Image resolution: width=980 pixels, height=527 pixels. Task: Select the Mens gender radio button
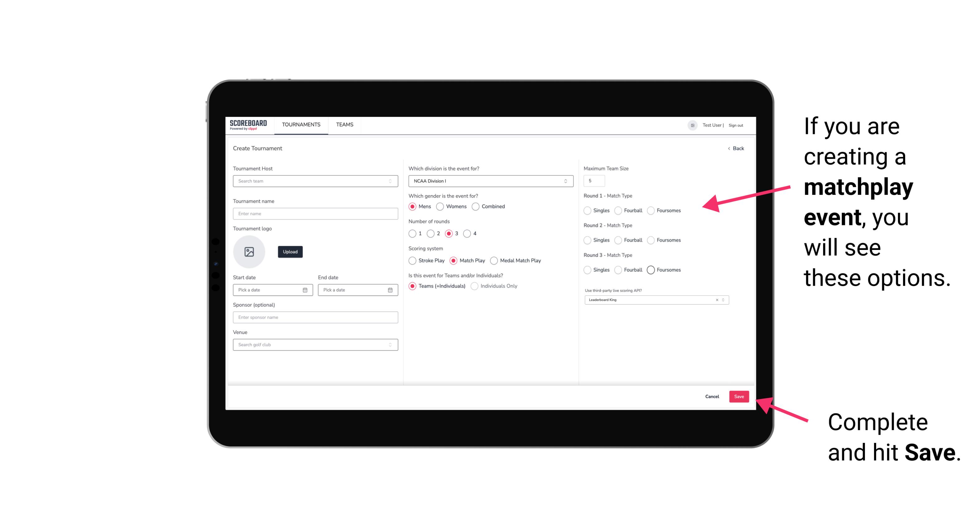pos(412,206)
